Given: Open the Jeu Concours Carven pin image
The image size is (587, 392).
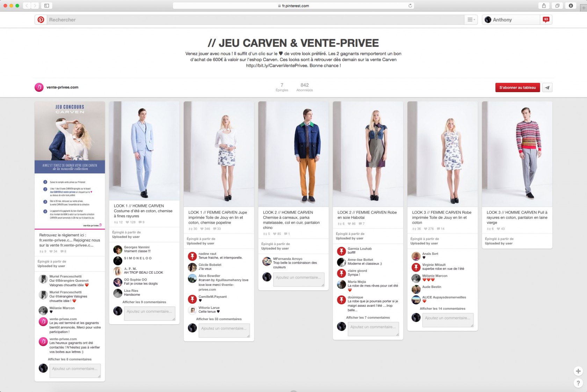Looking at the screenshot, I should pos(70,165).
